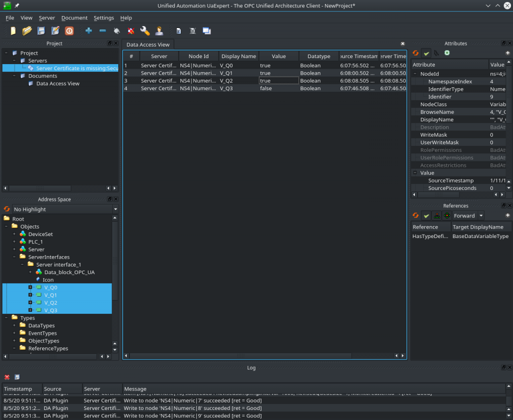Click the remove document crossed icon

point(193,31)
